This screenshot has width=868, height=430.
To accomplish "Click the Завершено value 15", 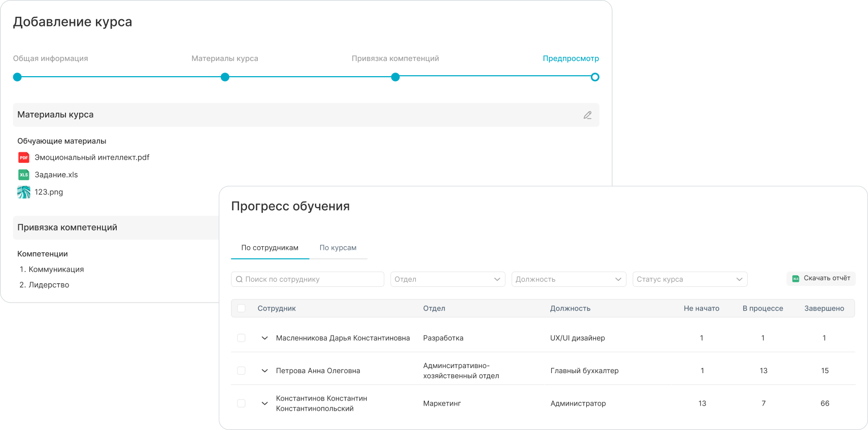I will click(825, 371).
